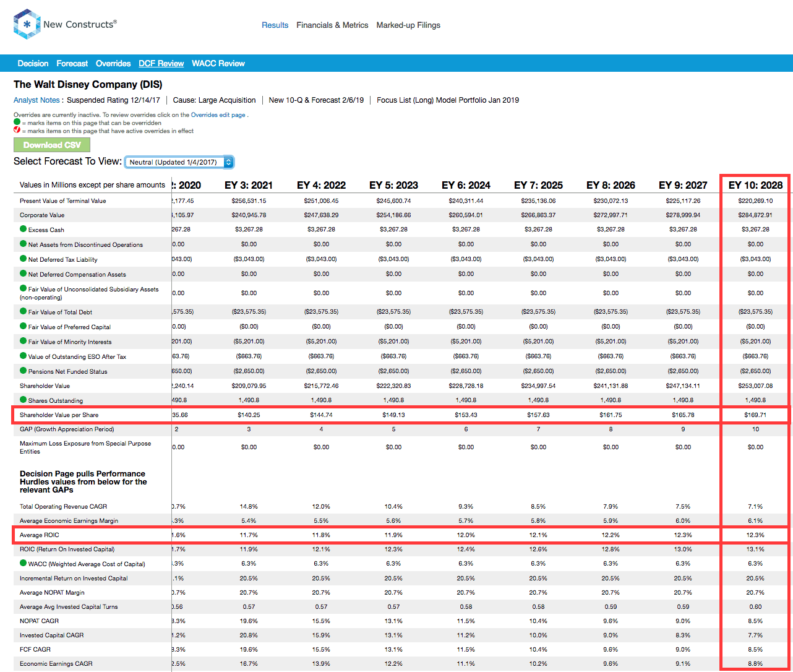Click the Average NOPAT Margin row label
The width and height of the screenshot is (793, 672).
pos(52,592)
